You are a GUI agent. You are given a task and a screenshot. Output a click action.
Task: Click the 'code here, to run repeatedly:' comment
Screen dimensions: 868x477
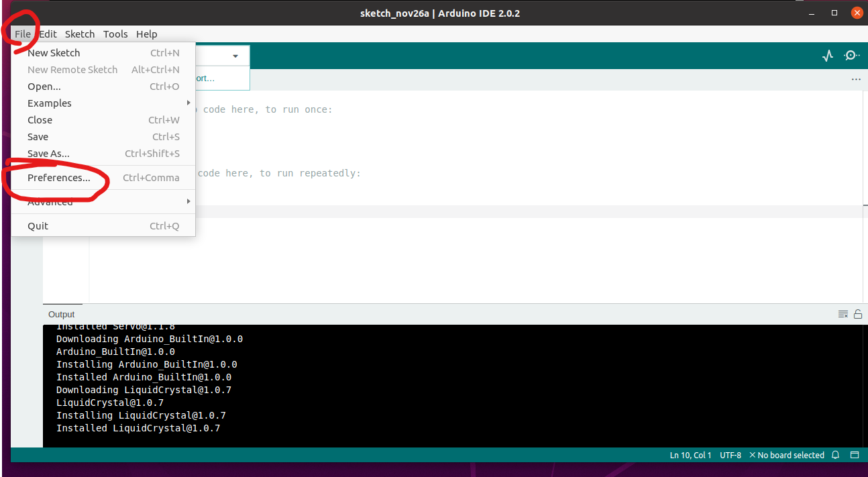278,173
